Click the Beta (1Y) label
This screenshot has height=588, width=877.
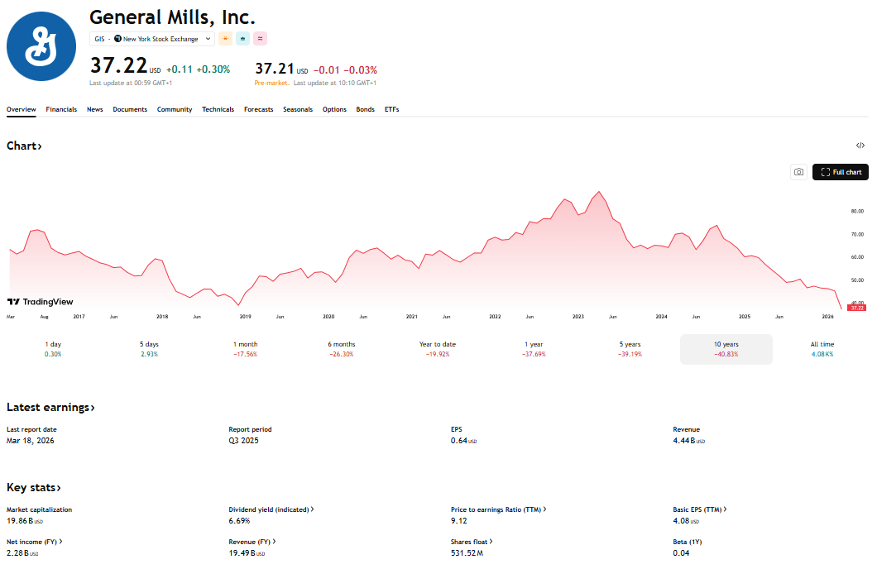point(688,543)
